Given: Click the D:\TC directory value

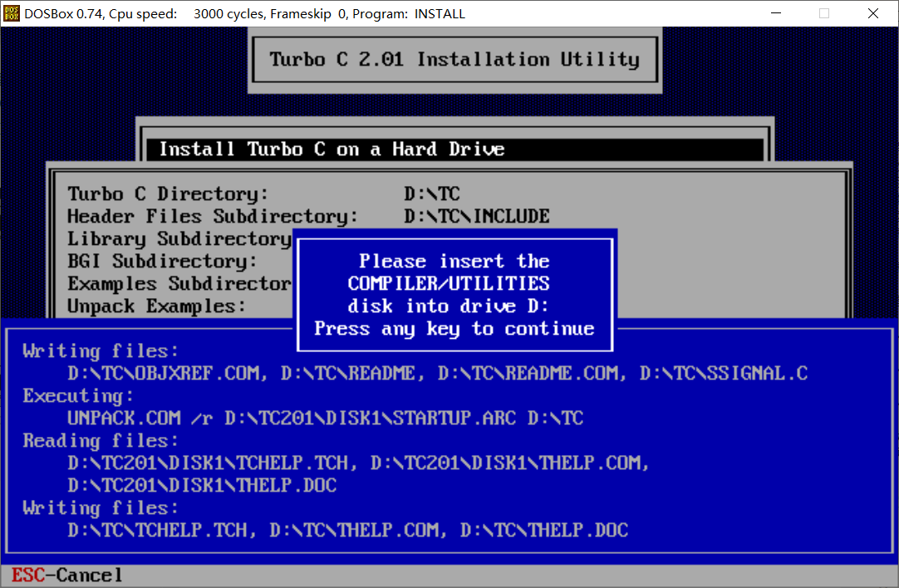Looking at the screenshot, I should click(432, 194).
